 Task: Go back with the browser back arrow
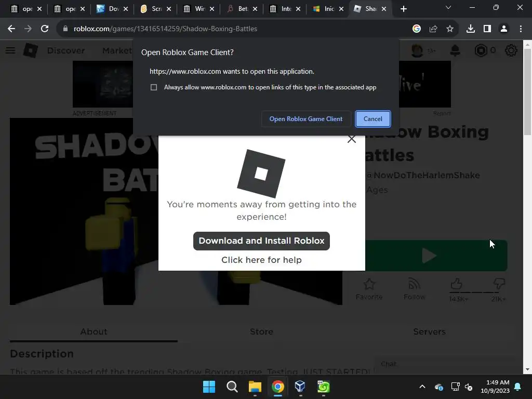[11, 29]
